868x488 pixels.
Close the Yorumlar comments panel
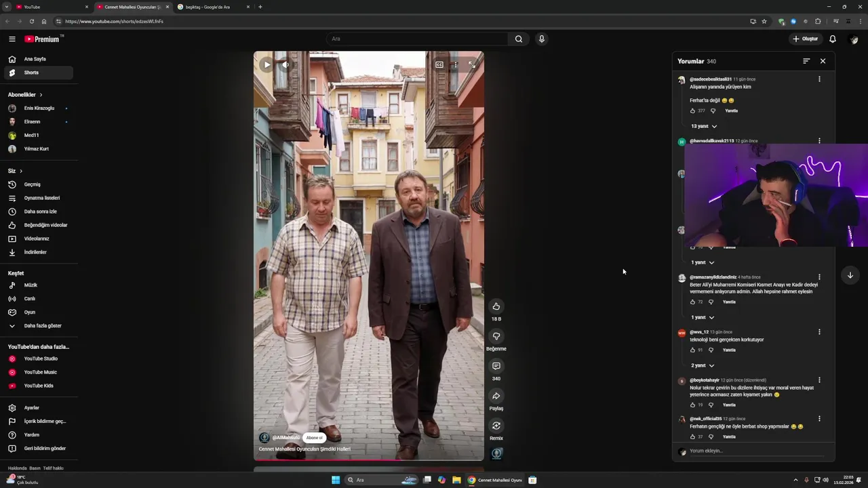(823, 61)
